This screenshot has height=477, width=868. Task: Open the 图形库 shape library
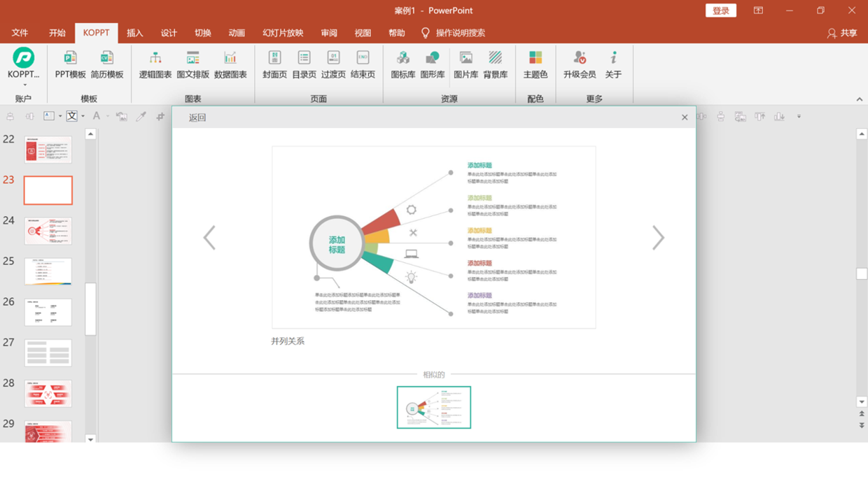pos(433,65)
